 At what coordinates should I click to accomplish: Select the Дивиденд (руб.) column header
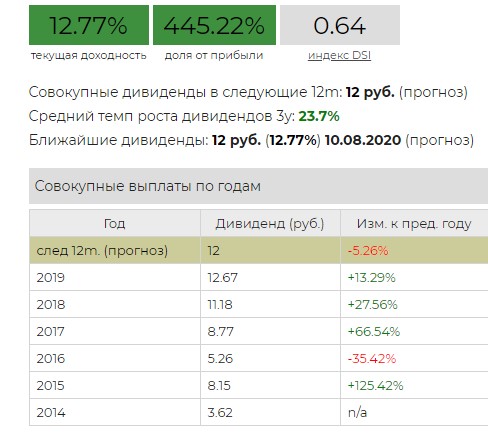pyautogui.click(x=270, y=223)
